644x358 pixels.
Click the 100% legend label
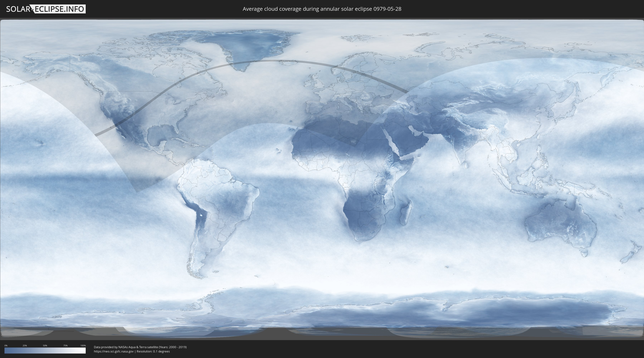(83, 345)
